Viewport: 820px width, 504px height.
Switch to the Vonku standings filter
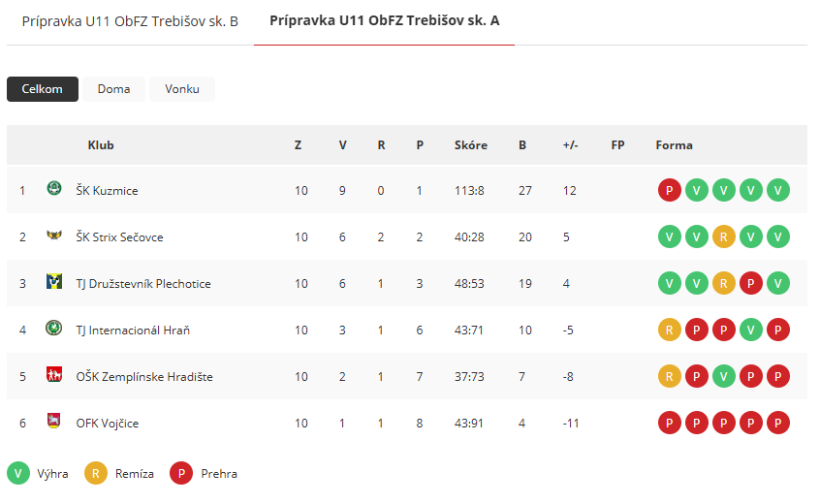(182, 89)
